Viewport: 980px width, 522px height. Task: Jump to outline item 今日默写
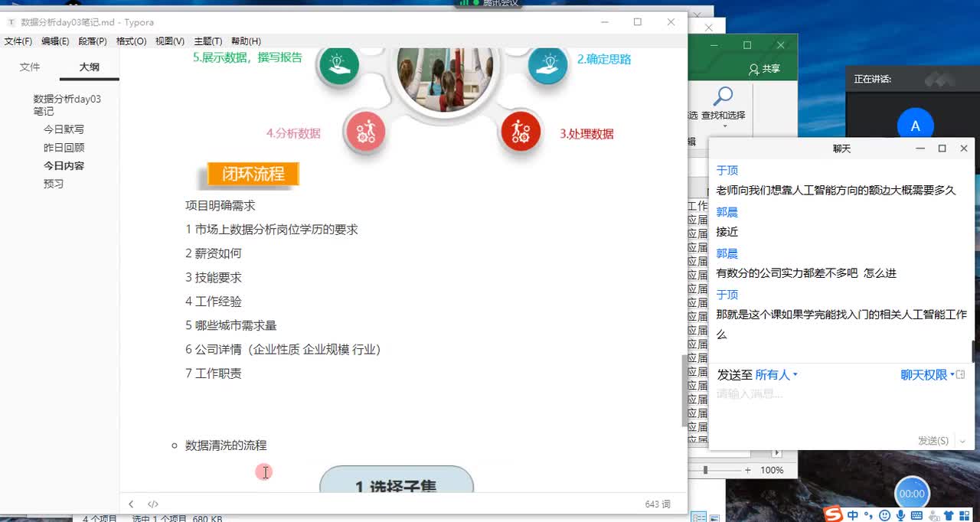point(64,129)
